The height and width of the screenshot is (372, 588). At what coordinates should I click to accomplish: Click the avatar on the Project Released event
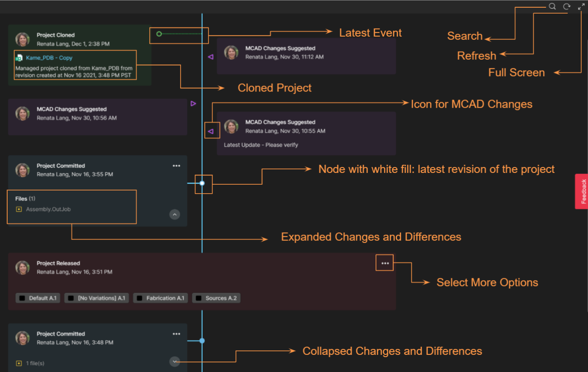(23, 267)
